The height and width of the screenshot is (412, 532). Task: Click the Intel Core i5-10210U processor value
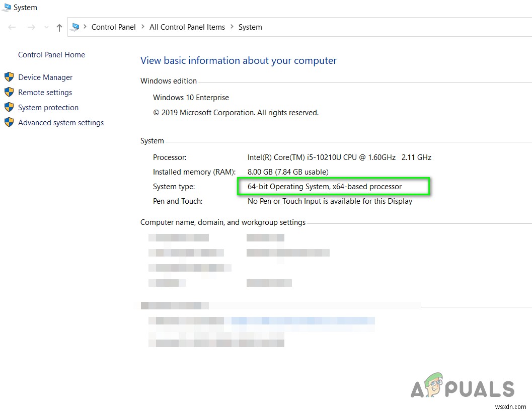coord(339,157)
